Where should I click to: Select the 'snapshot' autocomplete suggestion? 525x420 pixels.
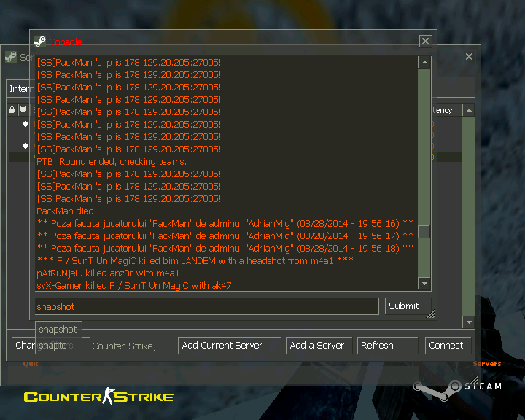click(58, 330)
